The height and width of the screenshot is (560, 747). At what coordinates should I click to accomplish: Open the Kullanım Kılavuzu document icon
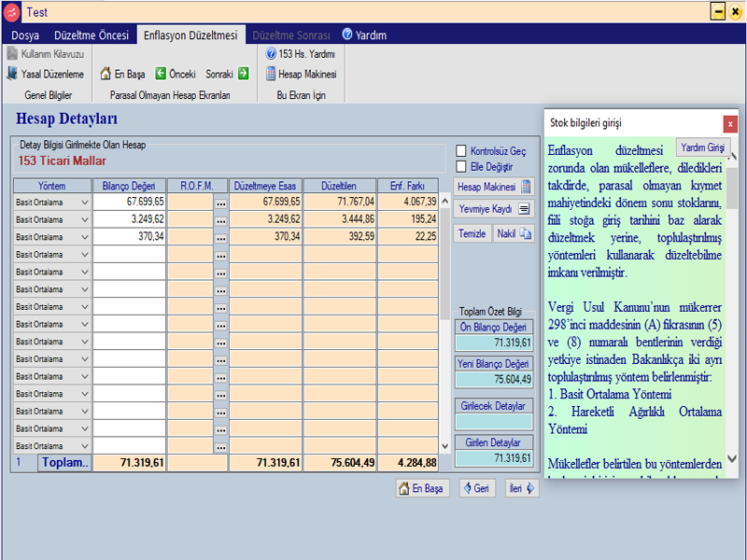pos(12,54)
